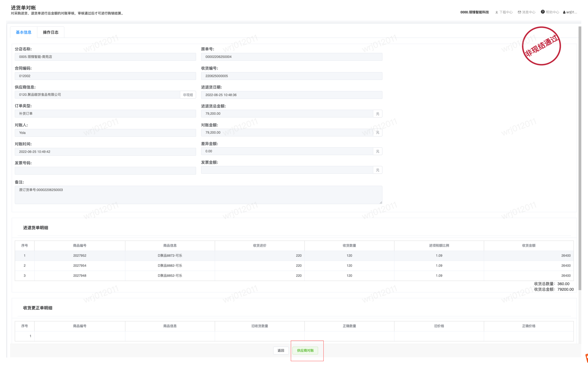This screenshot has width=588, height=367.
Task: Select the 基本信息 tab
Action: [24, 32]
